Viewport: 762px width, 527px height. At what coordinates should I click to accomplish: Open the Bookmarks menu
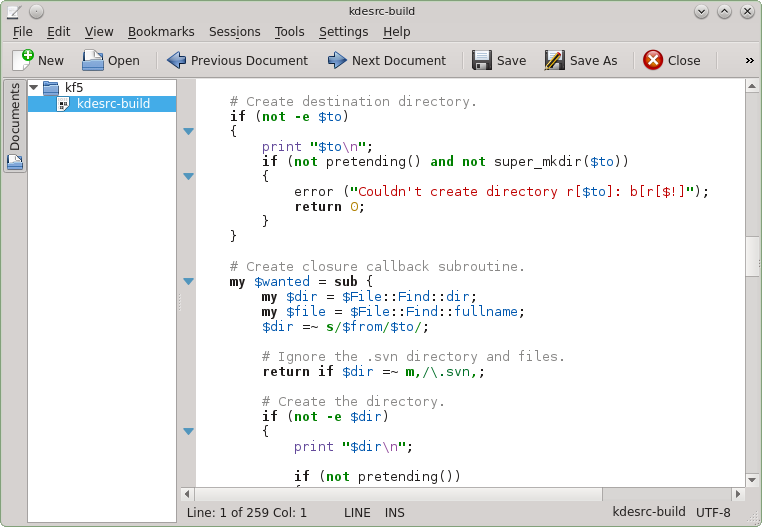pos(161,32)
